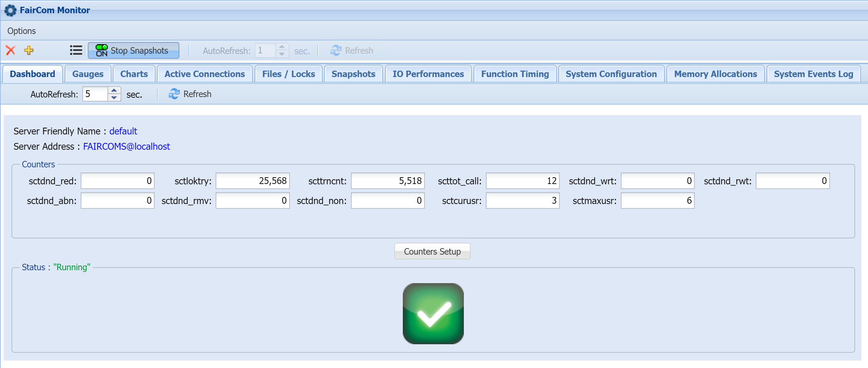
Task: Click the scttrncnt field showing 5,518
Action: click(388, 181)
